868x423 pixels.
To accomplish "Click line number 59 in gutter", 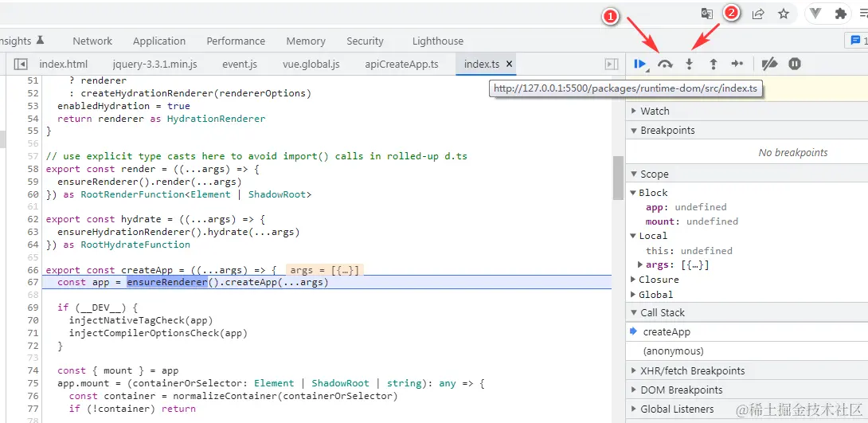I will [32, 182].
